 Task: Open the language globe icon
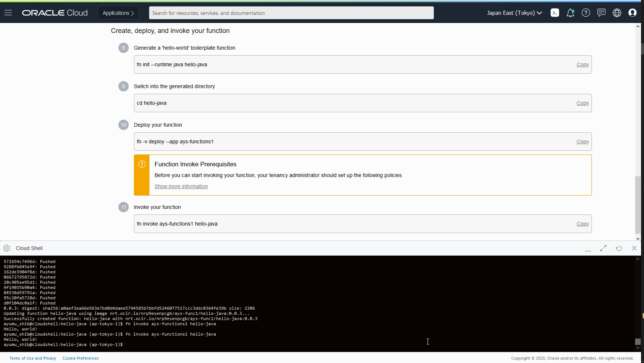coord(617,13)
